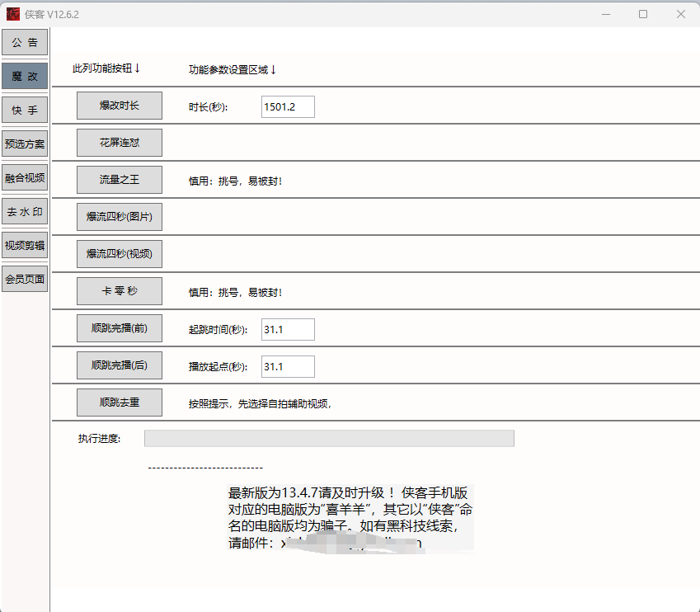Open the 公告 announcements panel

[x=25, y=42]
